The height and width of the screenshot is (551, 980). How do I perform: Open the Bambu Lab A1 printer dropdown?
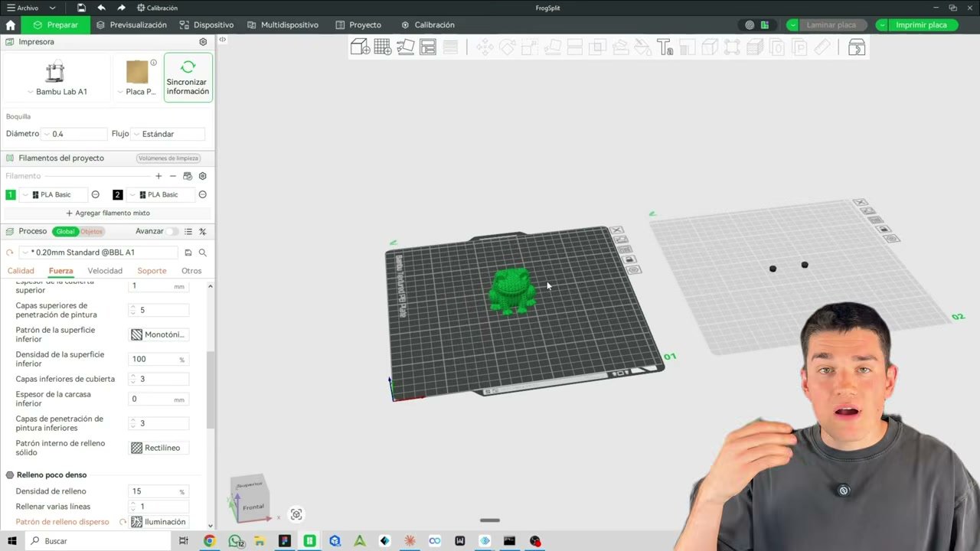56,92
